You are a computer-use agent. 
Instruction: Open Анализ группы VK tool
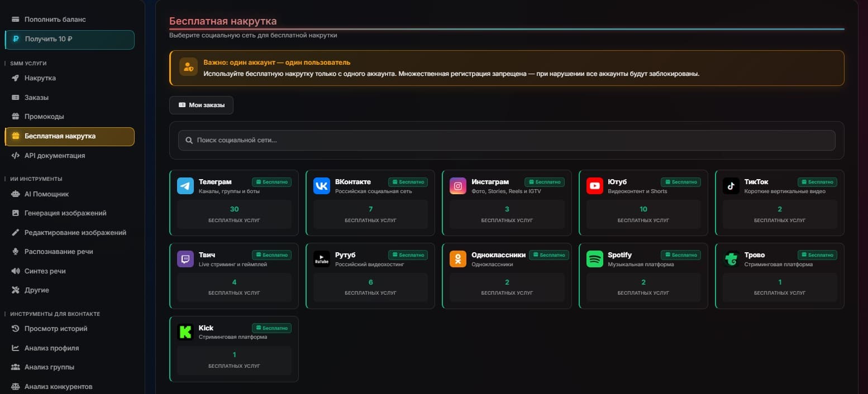click(69, 367)
